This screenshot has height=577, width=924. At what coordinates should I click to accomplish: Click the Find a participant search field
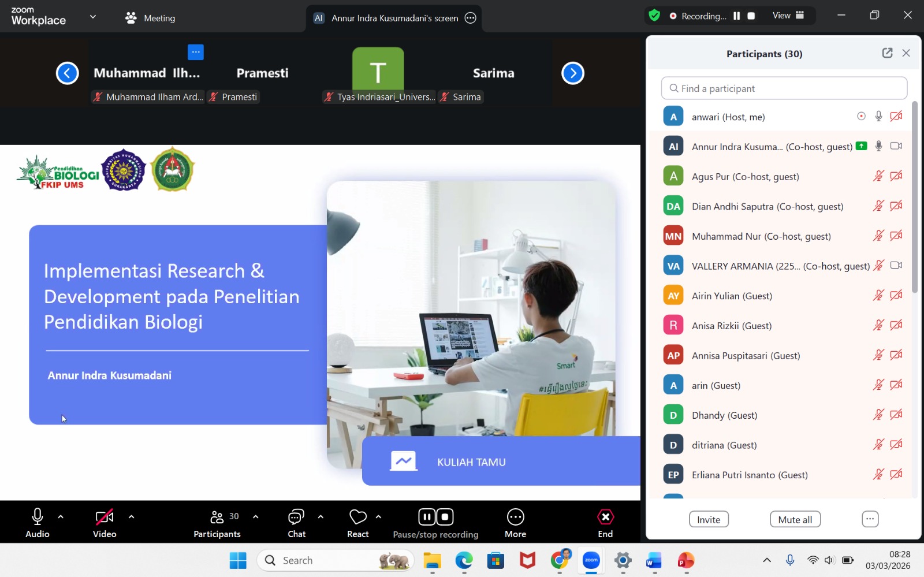(784, 88)
